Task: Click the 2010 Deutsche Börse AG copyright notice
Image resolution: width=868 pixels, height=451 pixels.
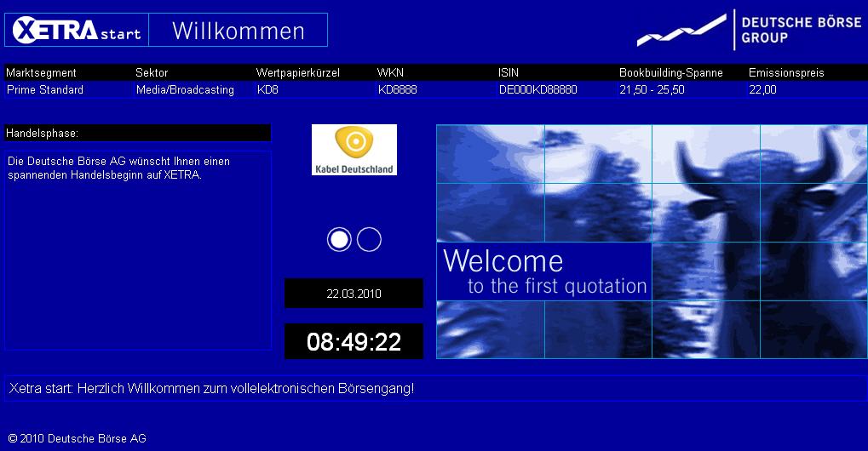Action: [x=77, y=438]
